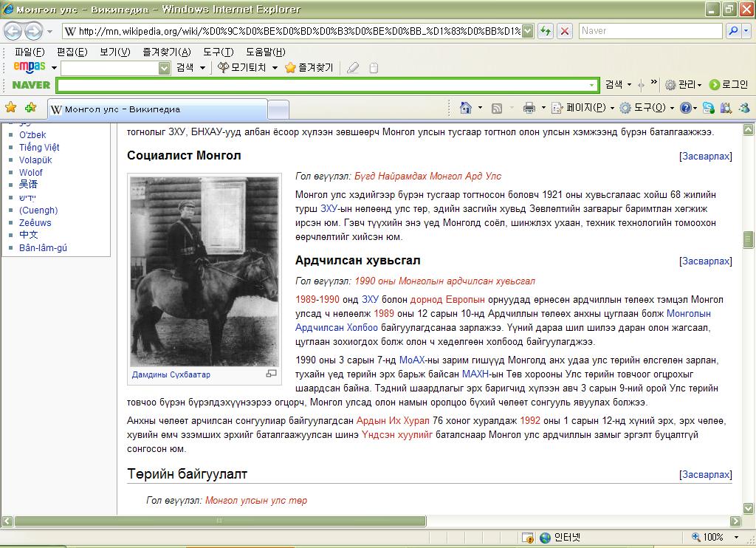Open the 관리 gear menu
Viewport: 756px width, 548px height.
(x=683, y=85)
